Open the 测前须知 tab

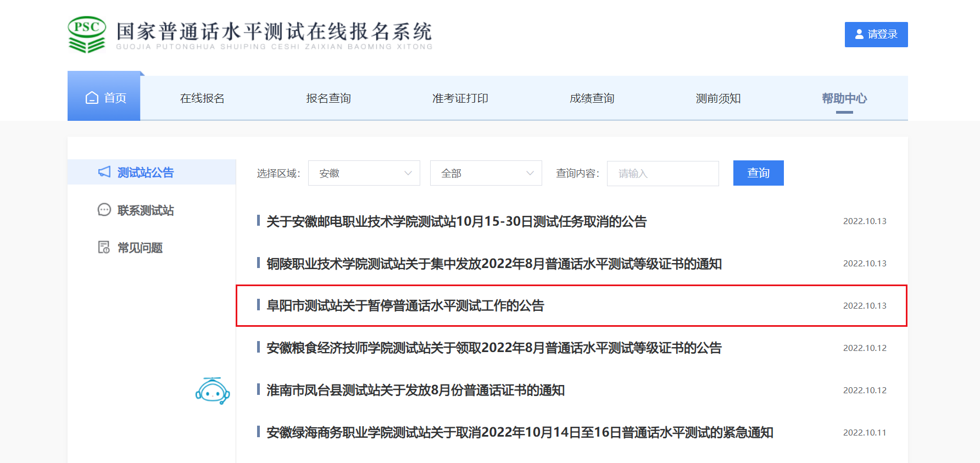click(x=719, y=98)
